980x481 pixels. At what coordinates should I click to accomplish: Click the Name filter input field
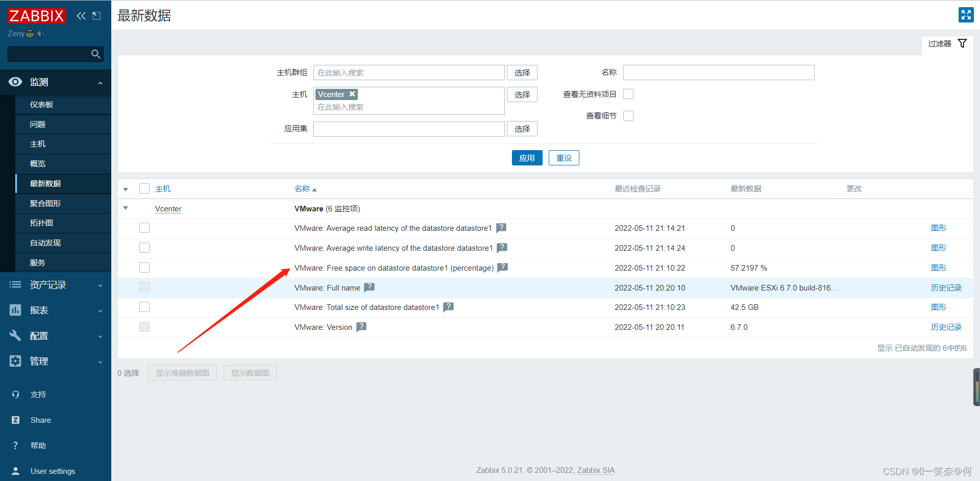click(x=719, y=73)
